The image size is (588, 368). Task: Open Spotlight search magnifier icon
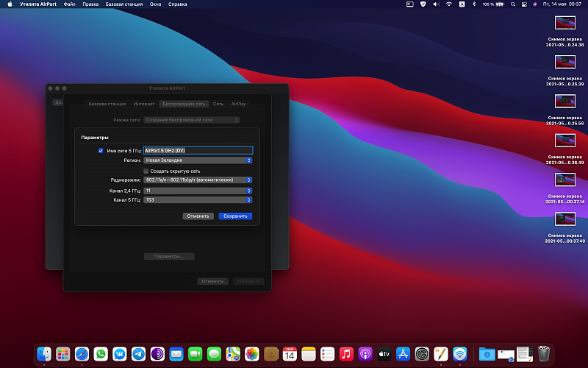[x=514, y=4]
